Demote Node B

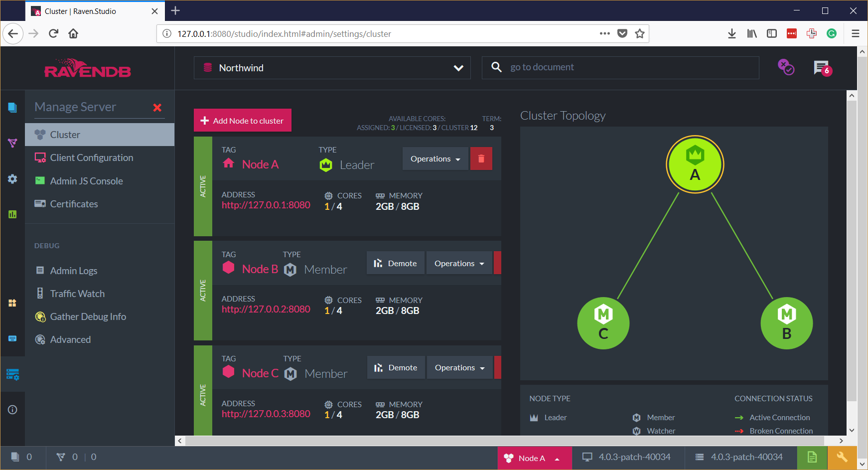coord(396,263)
